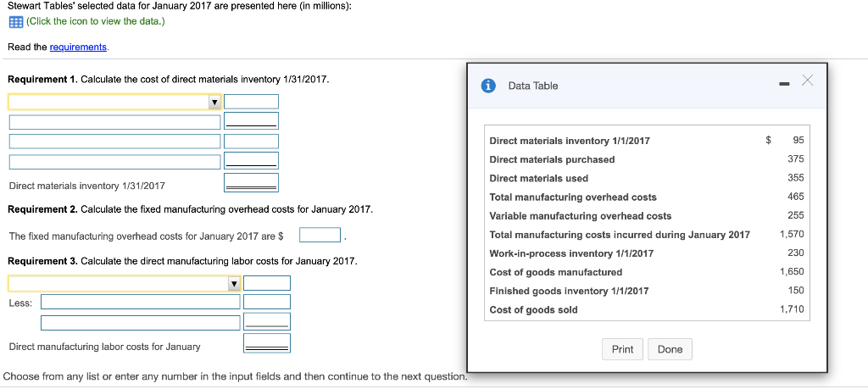The image size is (868, 389).
Task: Click the 'Choose from any list' instruction text
Action: 235,377
